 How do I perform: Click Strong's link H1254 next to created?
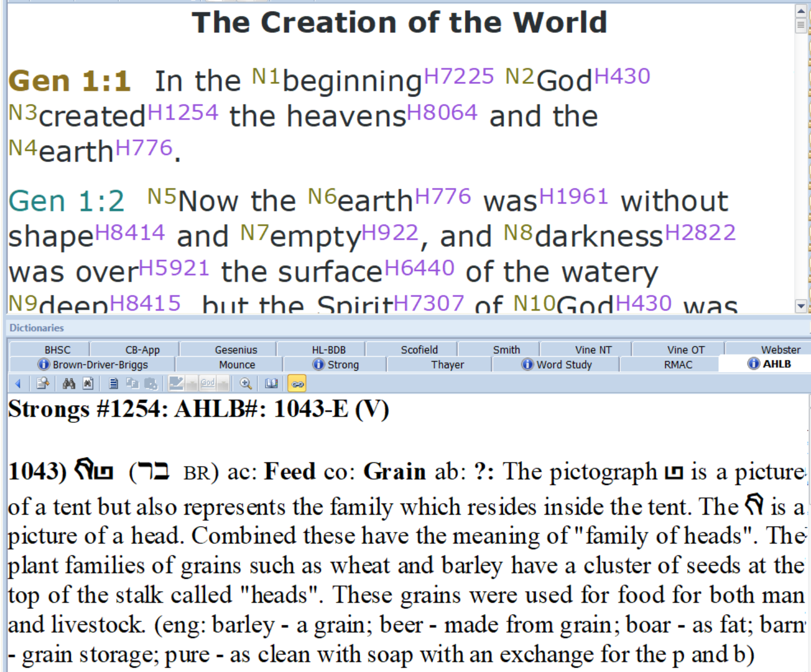183,112
